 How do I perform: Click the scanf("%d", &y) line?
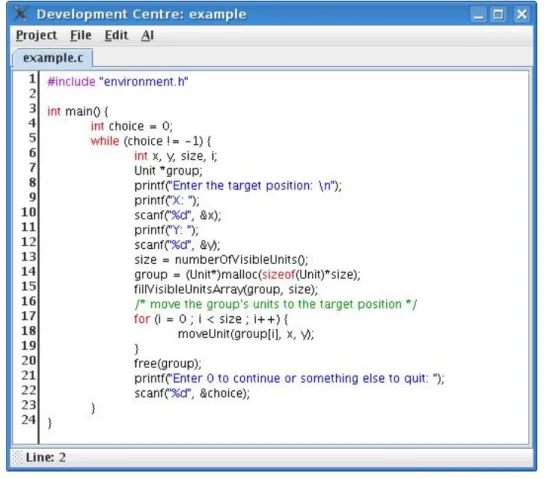[x=177, y=245]
